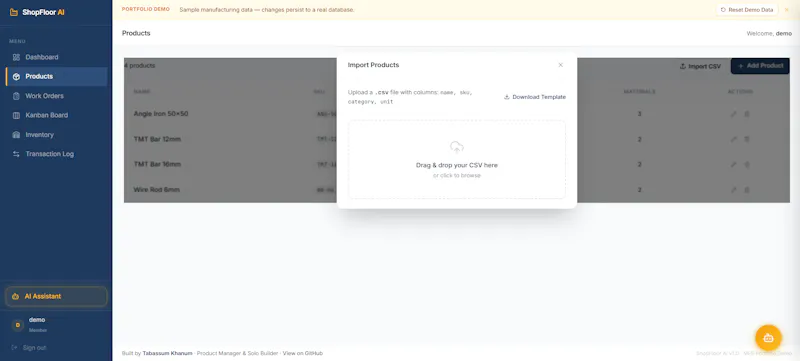
Task: Click the MATERIALS column header
Action: 639,92
